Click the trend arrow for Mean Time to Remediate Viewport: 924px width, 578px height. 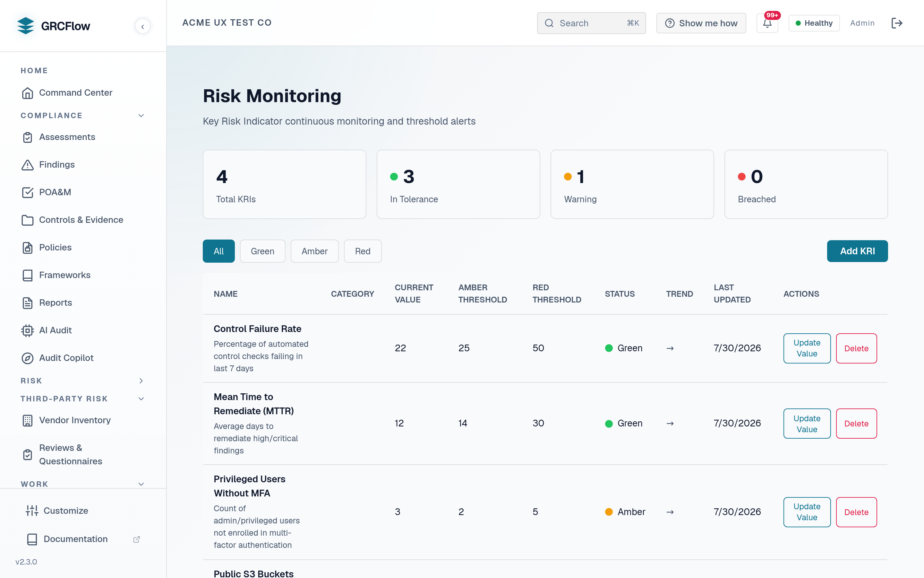[x=670, y=424]
